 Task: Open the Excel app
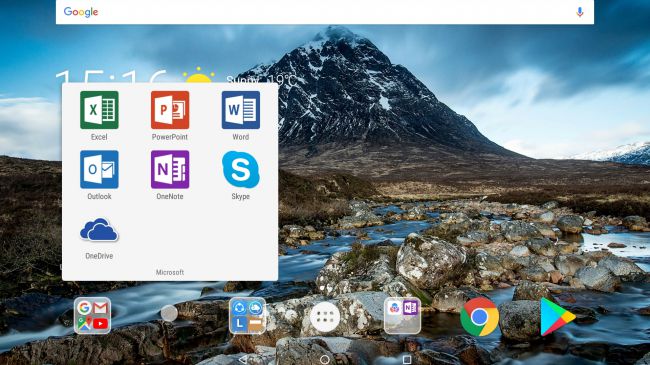(99, 110)
